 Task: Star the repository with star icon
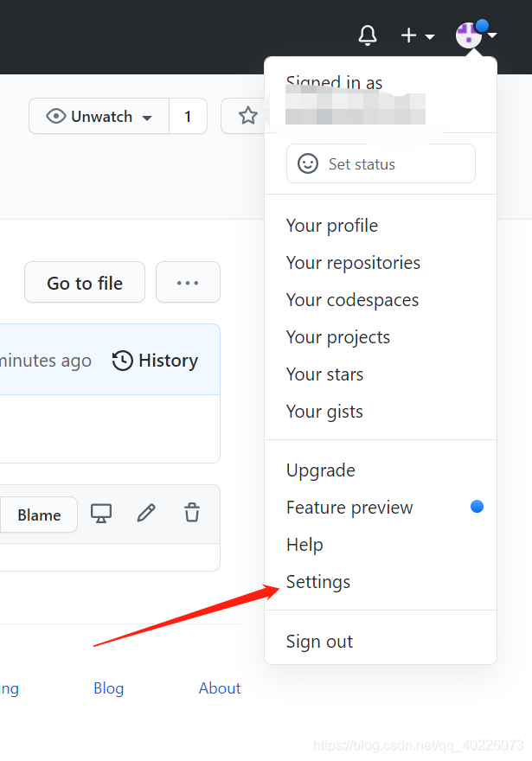pyautogui.click(x=247, y=116)
